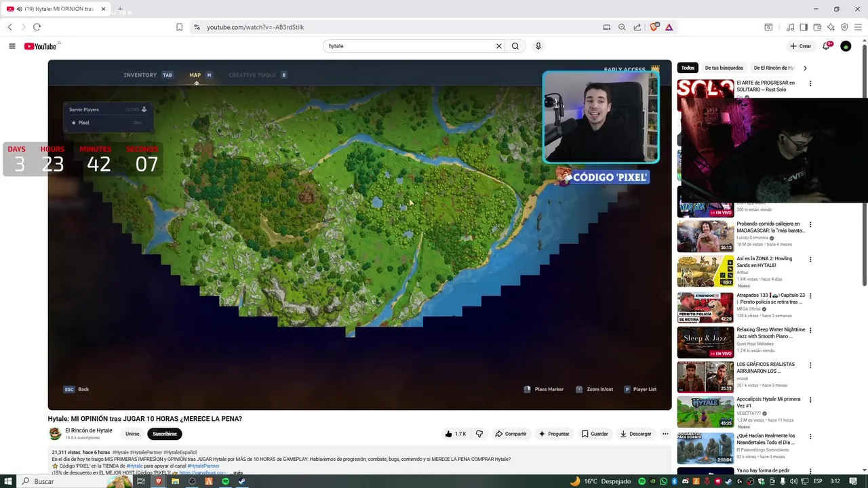Save the video with Guardar

click(x=595, y=434)
